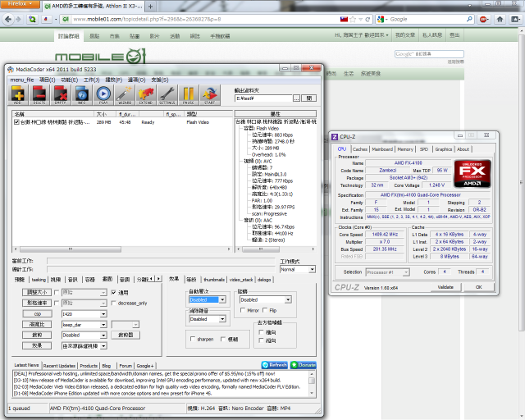525x420 pixels.
Task: Click the Adblock Plus ABP icon
Action: (483, 19)
